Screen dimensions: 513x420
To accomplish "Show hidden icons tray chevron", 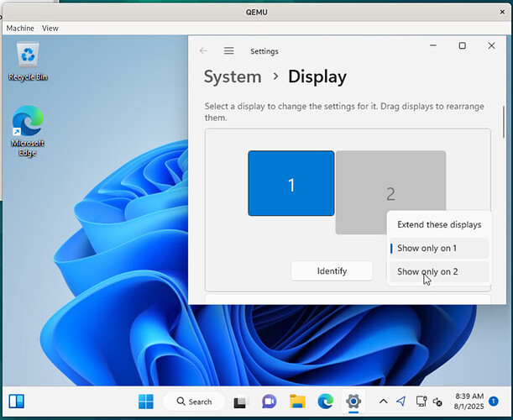I will point(384,402).
